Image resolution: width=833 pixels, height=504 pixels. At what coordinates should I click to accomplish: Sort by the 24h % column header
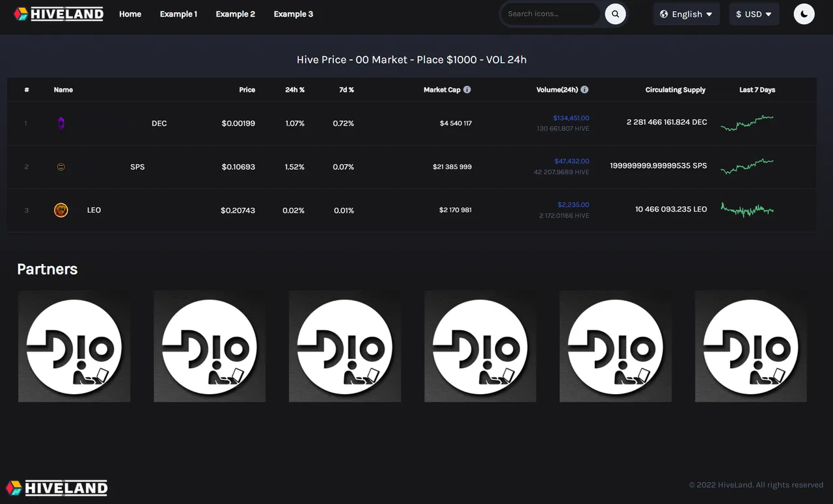[295, 90]
